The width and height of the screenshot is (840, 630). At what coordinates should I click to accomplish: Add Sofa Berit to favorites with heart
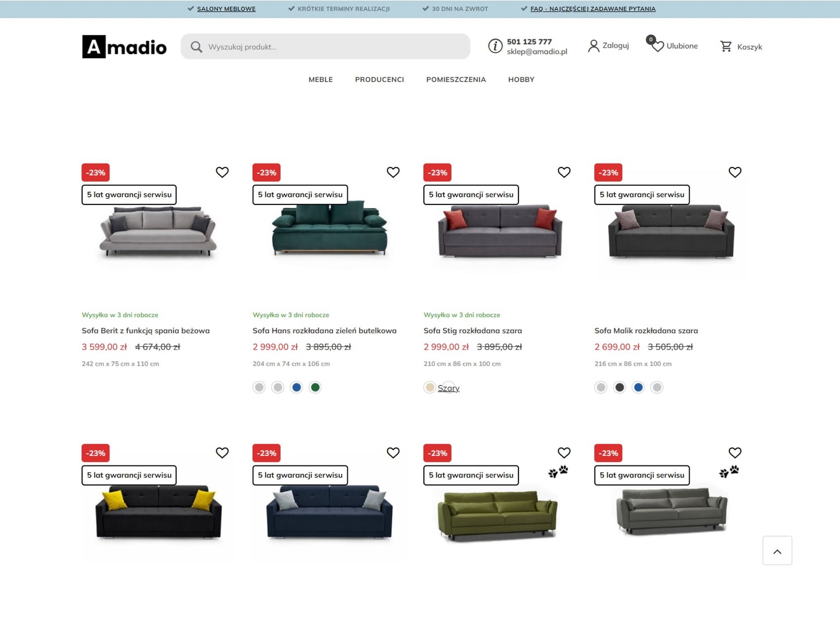click(222, 172)
